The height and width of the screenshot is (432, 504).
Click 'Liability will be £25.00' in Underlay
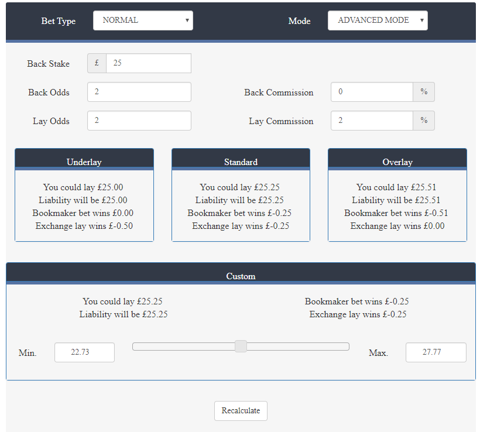click(83, 200)
